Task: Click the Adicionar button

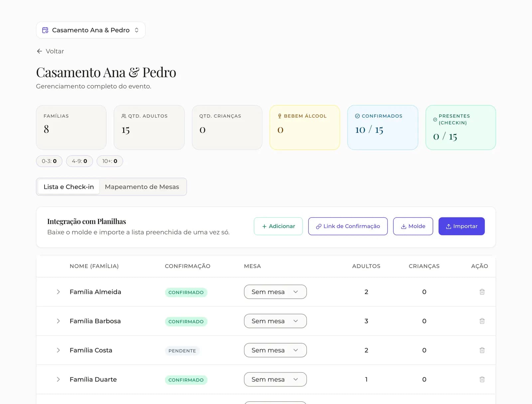Action: pyautogui.click(x=278, y=226)
